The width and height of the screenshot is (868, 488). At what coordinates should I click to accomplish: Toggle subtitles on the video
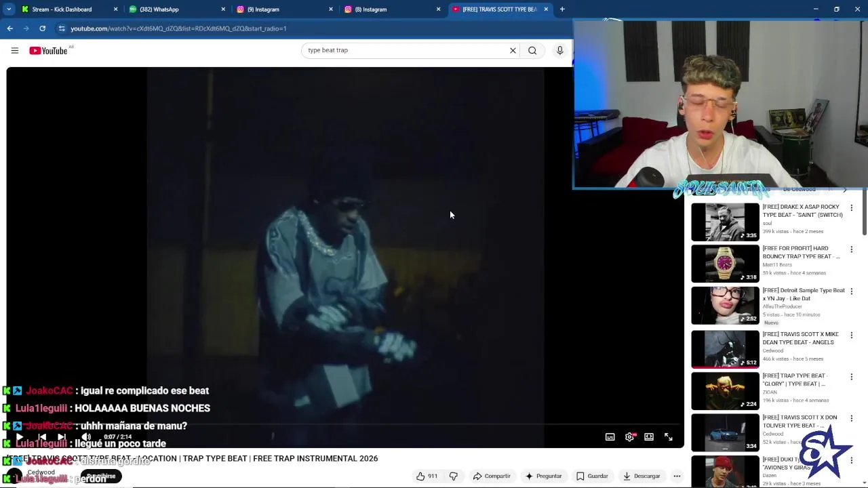[x=610, y=437]
